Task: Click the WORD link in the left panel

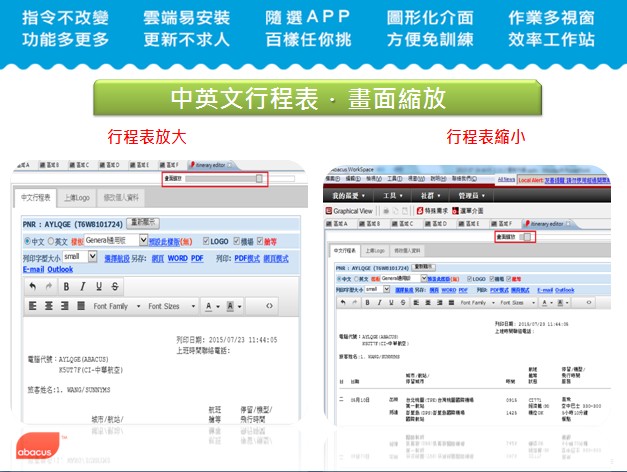Action: click(x=177, y=257)
